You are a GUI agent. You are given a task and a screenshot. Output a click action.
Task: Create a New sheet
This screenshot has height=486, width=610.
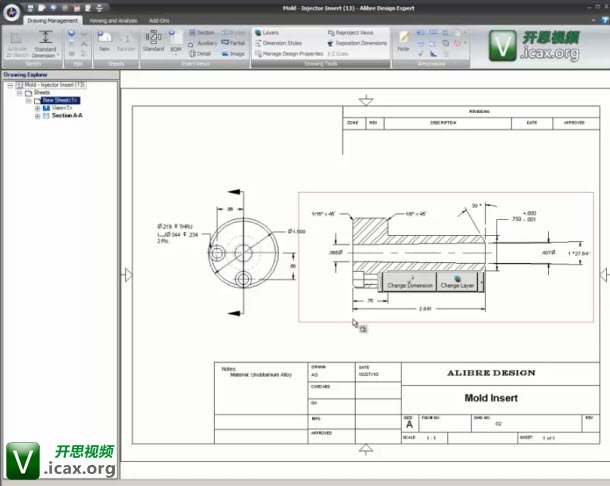tap(104, 42)
